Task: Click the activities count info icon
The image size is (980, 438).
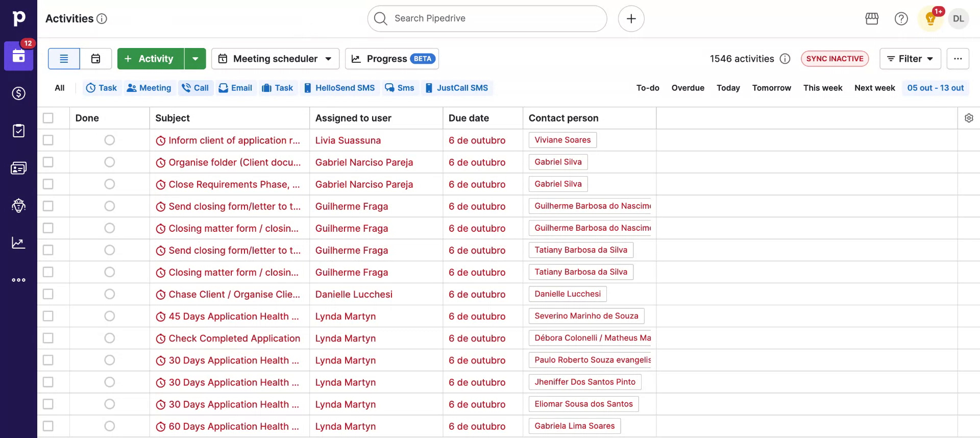Action: (785, 59)
